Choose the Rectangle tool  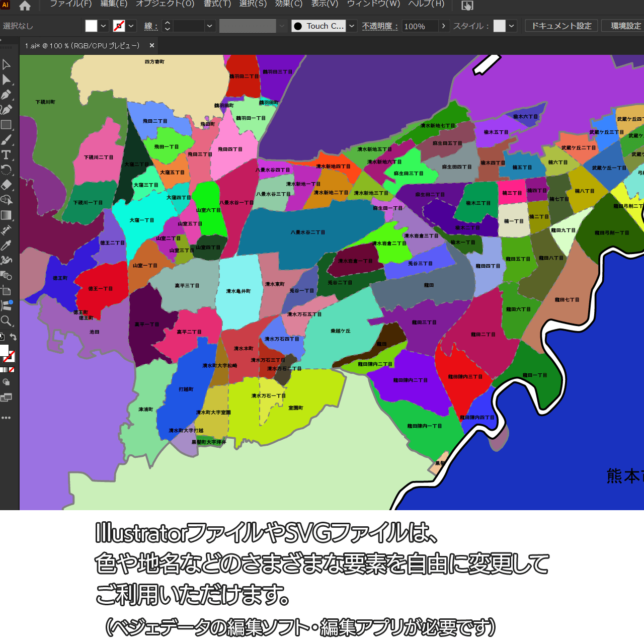point(7,125)
